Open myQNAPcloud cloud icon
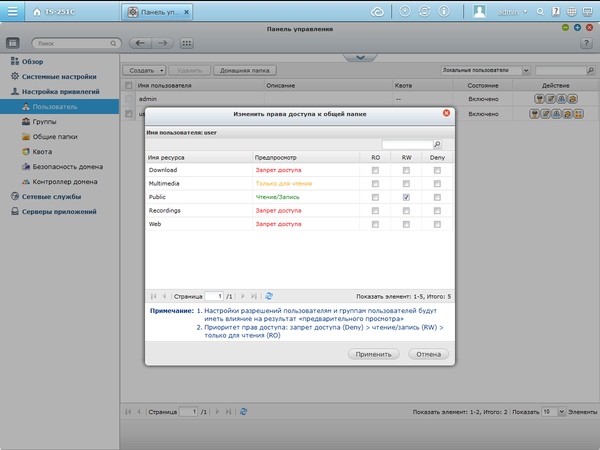Screen dimensions: 600x450 point(377,12)
